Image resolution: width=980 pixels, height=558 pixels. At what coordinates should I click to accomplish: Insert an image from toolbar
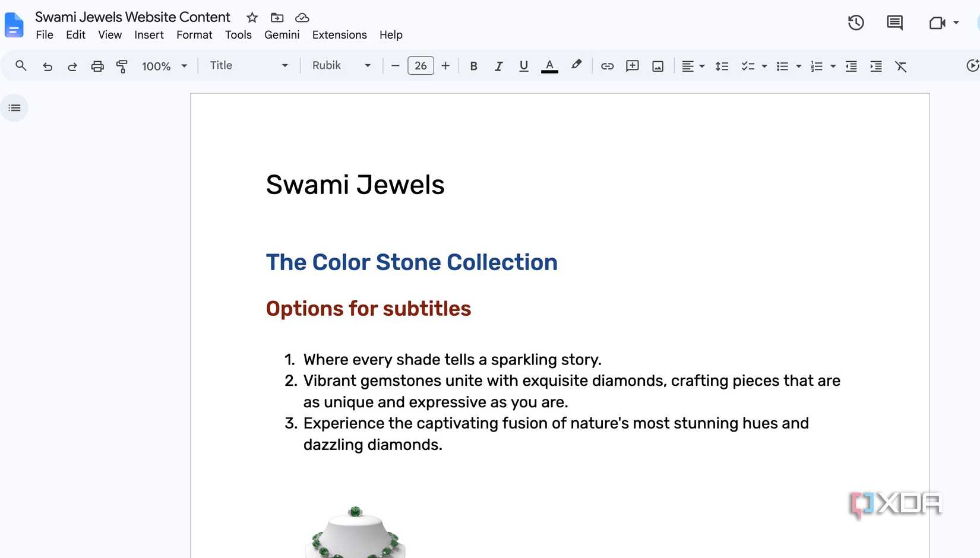(657, 66)
